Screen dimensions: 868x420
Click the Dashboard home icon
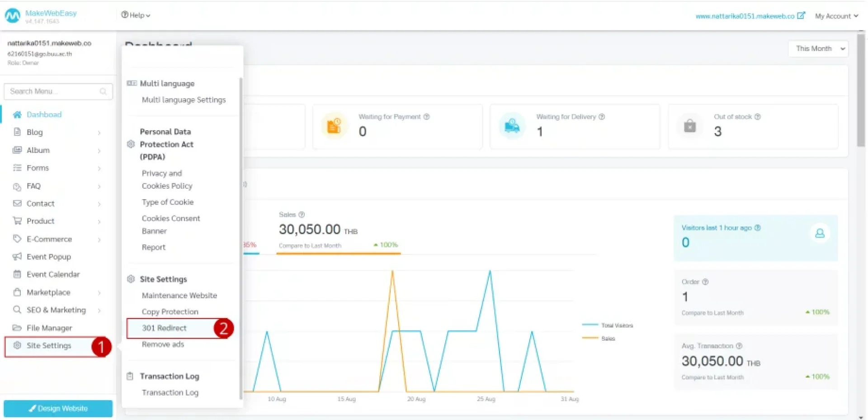17,115
